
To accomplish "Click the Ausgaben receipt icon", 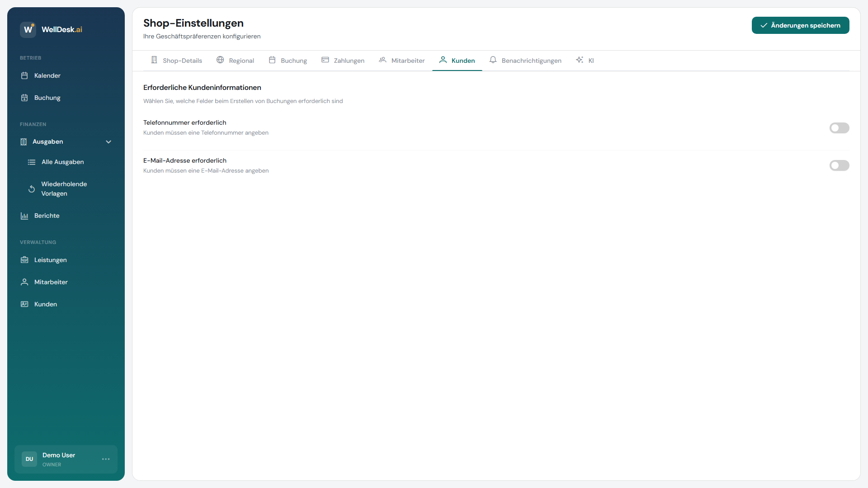I will pos(24,141).
